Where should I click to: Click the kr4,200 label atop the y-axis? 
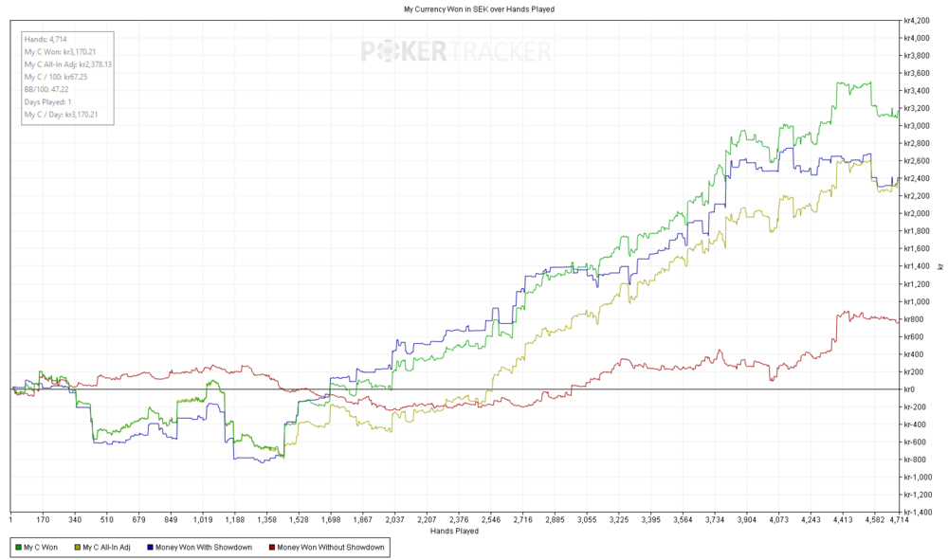[x=916, y=20]
